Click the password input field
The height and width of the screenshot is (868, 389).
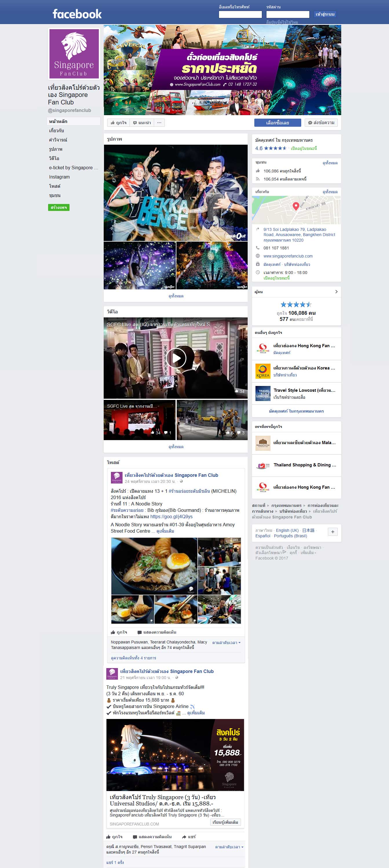(288, 14)
